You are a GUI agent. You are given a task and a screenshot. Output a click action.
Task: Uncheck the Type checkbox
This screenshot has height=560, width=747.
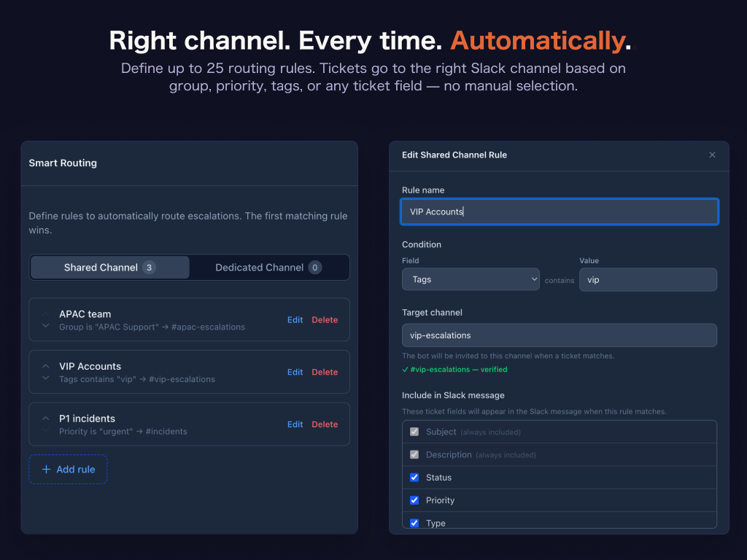tap(414, 523)
